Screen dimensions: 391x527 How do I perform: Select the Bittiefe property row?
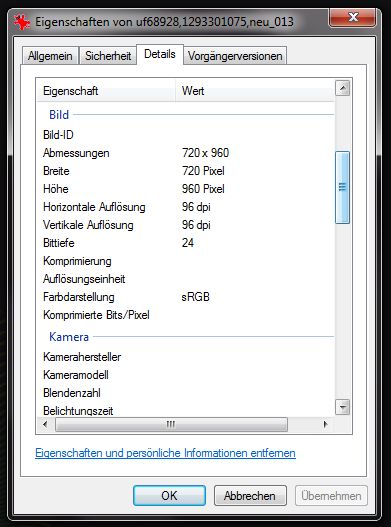coord(185,243)
